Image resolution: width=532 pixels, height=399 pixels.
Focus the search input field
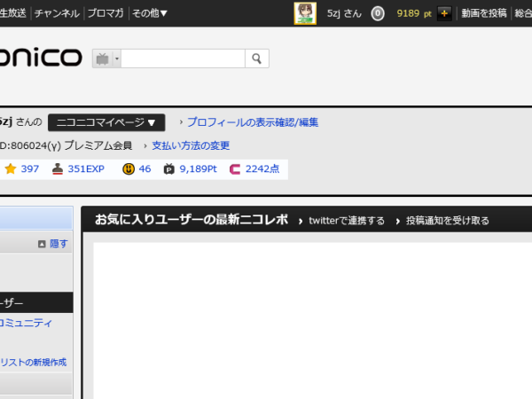click(x=183, y=59)
